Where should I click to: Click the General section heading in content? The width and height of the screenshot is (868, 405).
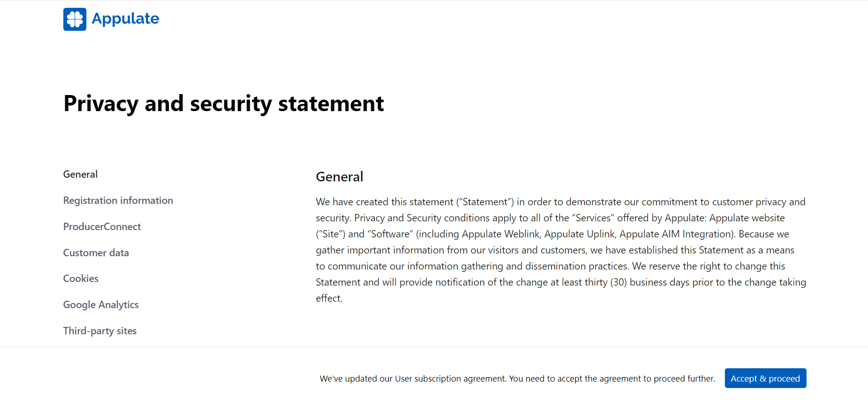coord(339,177)
